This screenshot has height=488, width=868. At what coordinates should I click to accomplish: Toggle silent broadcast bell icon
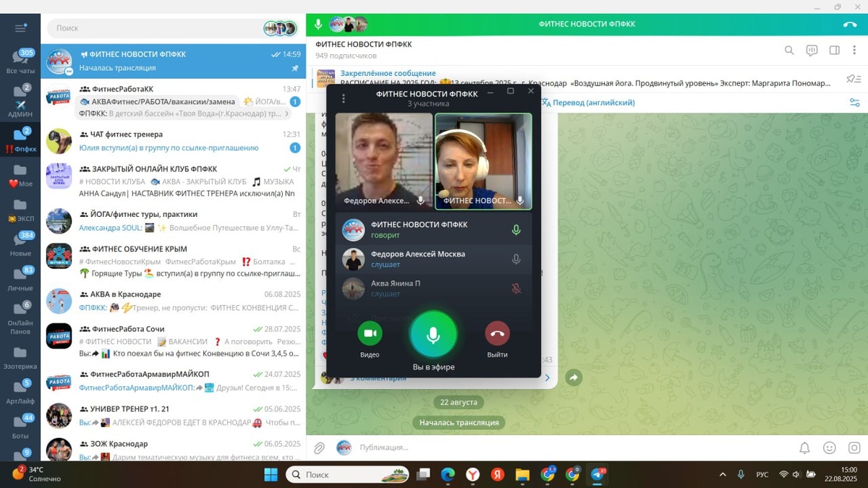[x=804, y=448]
